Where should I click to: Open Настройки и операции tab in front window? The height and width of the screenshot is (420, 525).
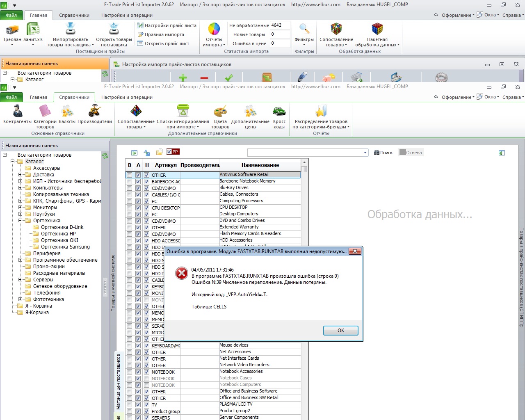coord(127,97)
